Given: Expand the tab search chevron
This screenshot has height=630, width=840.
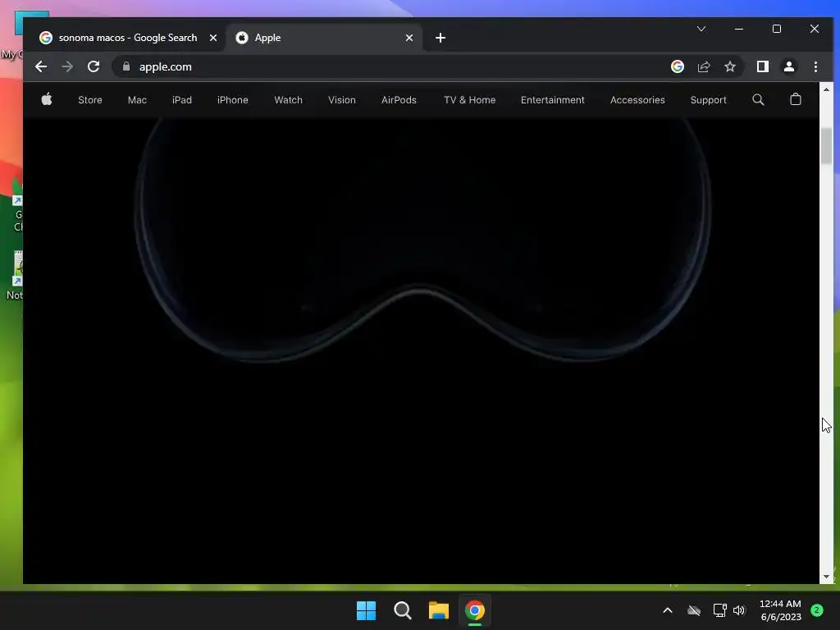Looking at the screenshot, I should [x=701, y=29].
